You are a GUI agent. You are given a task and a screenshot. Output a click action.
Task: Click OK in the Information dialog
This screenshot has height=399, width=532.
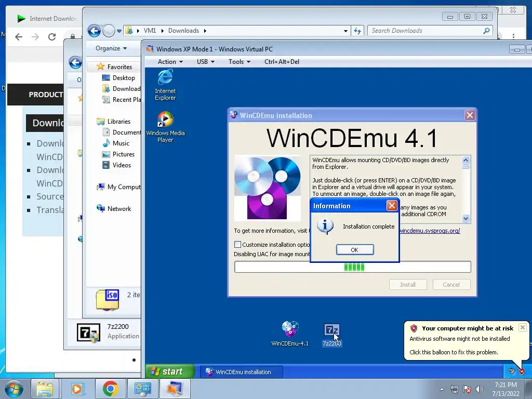[x=355, y=250]
